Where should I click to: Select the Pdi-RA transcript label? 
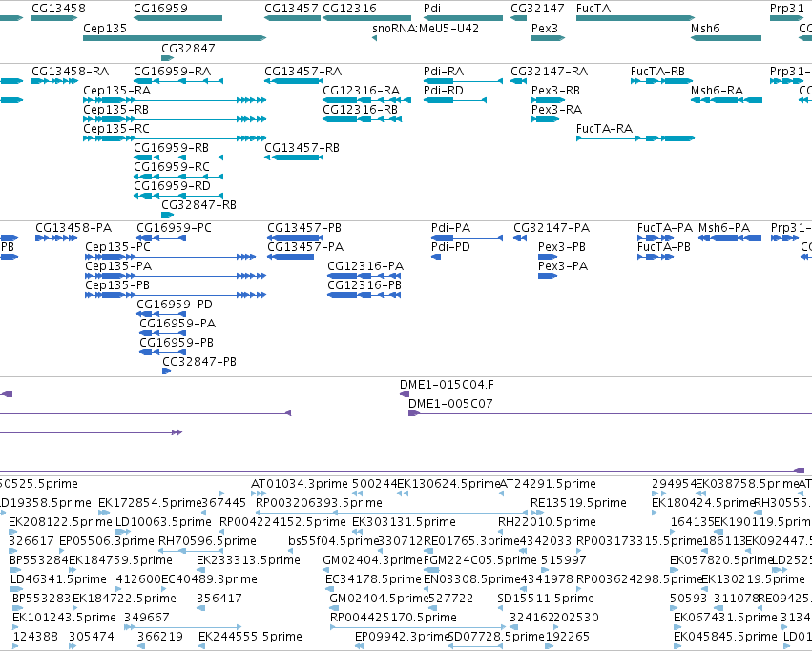[x=444, y=72]
